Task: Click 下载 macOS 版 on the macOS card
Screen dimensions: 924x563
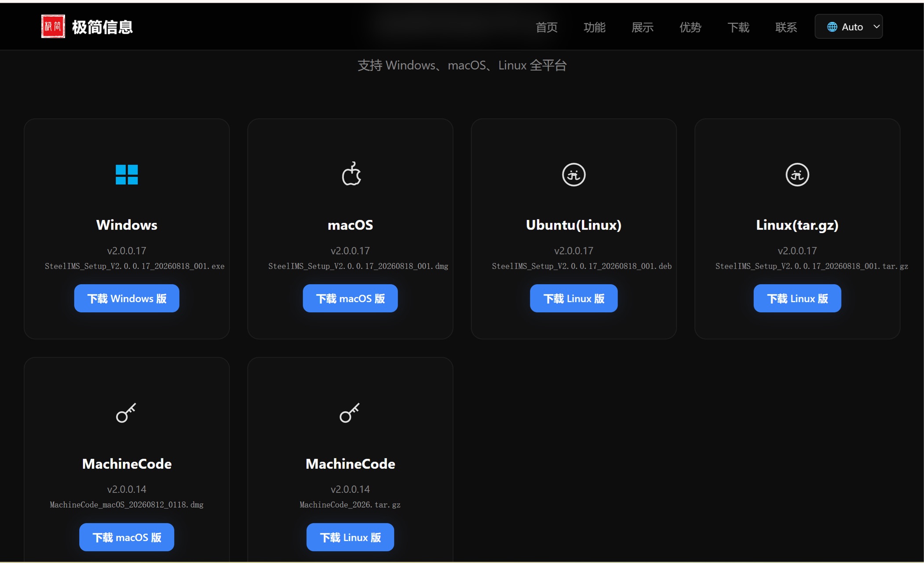Action: point(350,298)
